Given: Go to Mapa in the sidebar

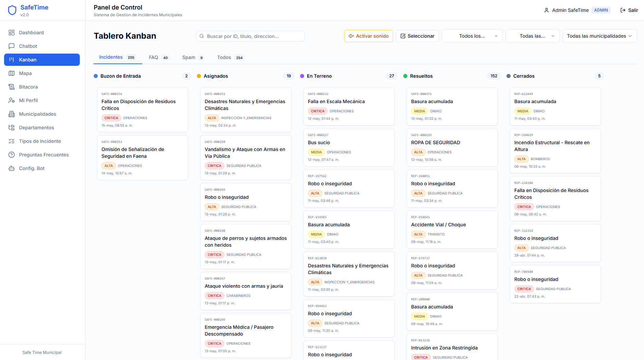Looking at the screenshot, I should (x=42, y=73).
